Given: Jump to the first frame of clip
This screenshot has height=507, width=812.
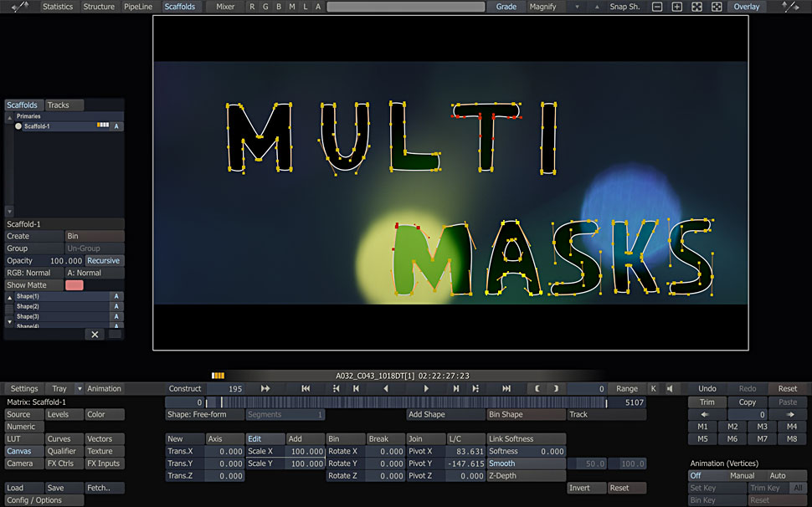Looking at the screenshot, I should 306,388.
